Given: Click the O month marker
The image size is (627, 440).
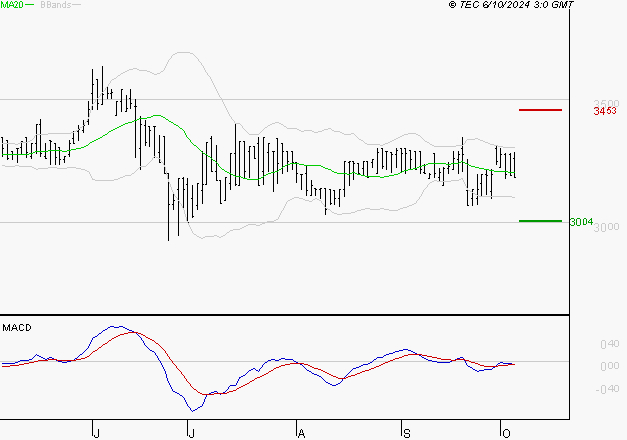Looking at the screenshot, I should pyautogui.click(x=506, y=434).
